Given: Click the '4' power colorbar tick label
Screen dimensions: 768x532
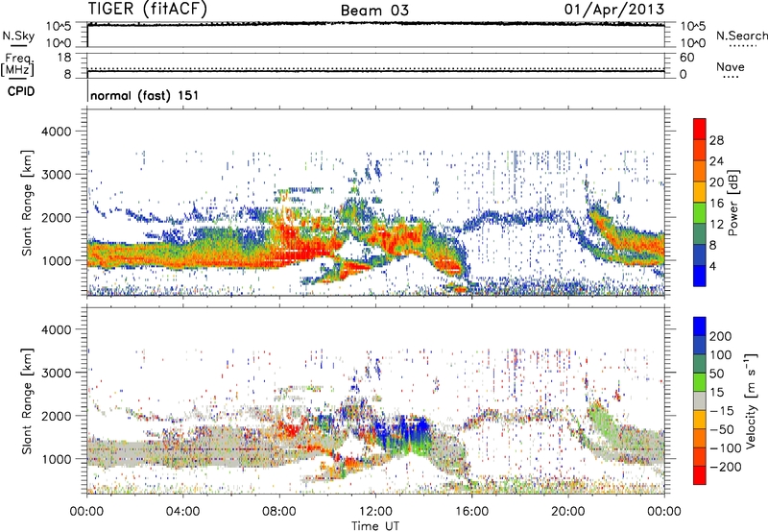Looking at the screenshot, I should click(713, 266).
